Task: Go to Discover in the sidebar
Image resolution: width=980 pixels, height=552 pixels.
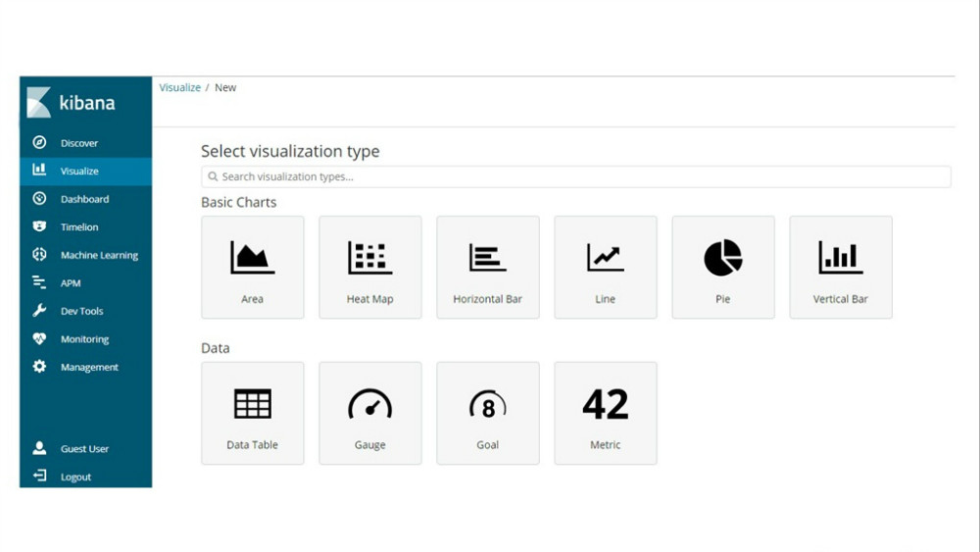Action: tap(79, 143)
